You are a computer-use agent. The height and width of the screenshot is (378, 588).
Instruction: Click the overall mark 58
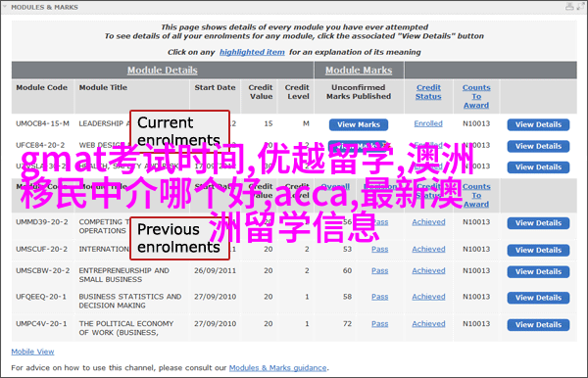347,297
